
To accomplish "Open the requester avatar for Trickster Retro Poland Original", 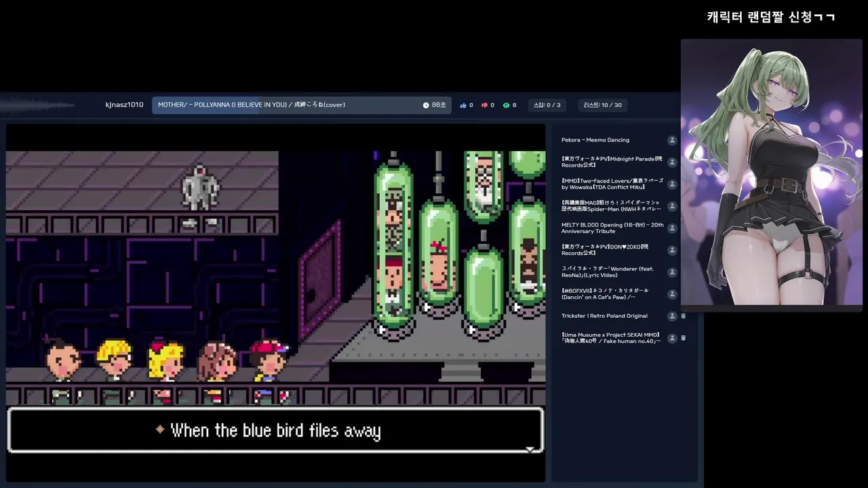I will point(672,316).
